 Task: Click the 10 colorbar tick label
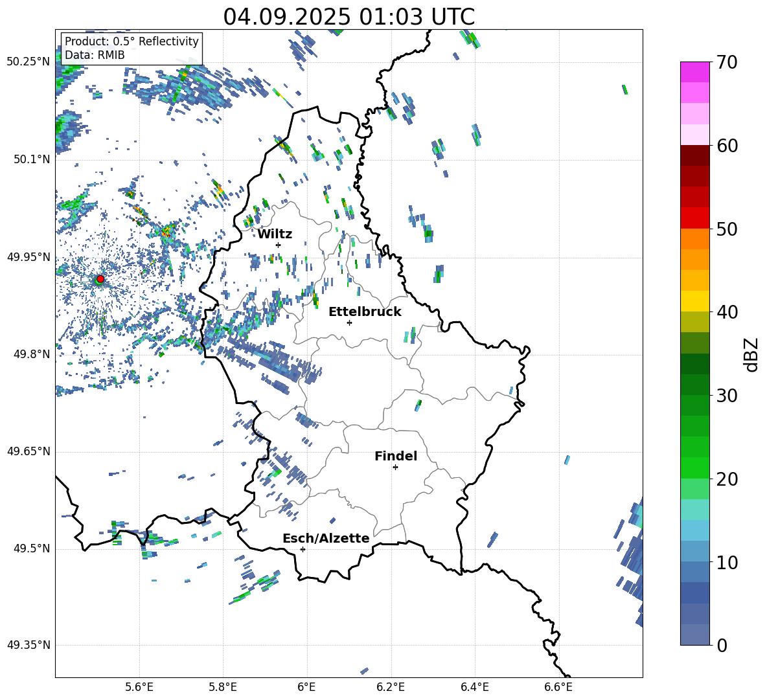(x=726, y=562)
